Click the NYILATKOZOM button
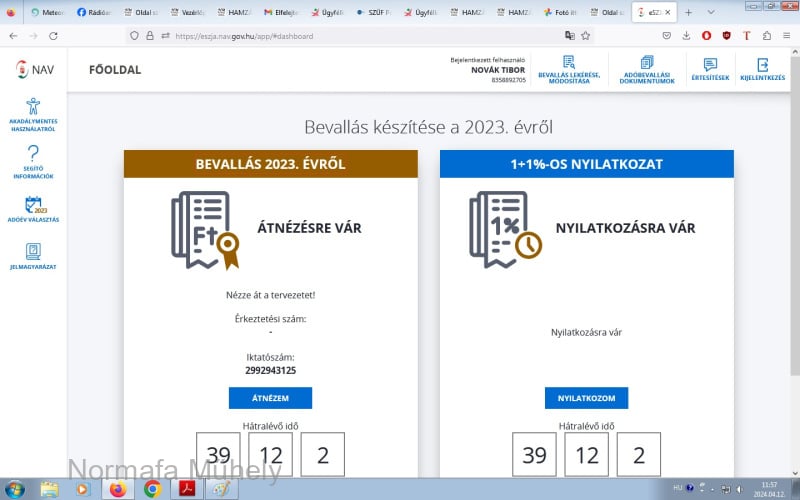This screenshot has height=500, width=800. pyautogui.click(x=586, y=398)
